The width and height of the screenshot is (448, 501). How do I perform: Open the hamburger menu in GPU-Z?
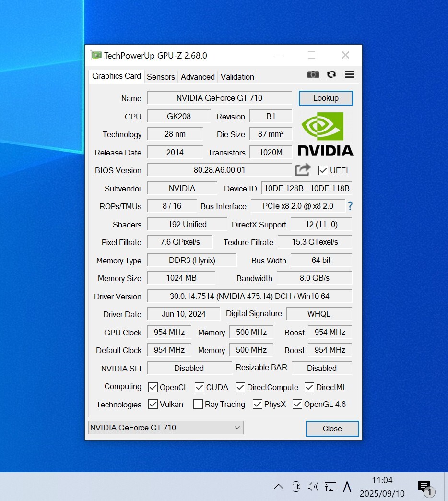[x=350, y=74]
